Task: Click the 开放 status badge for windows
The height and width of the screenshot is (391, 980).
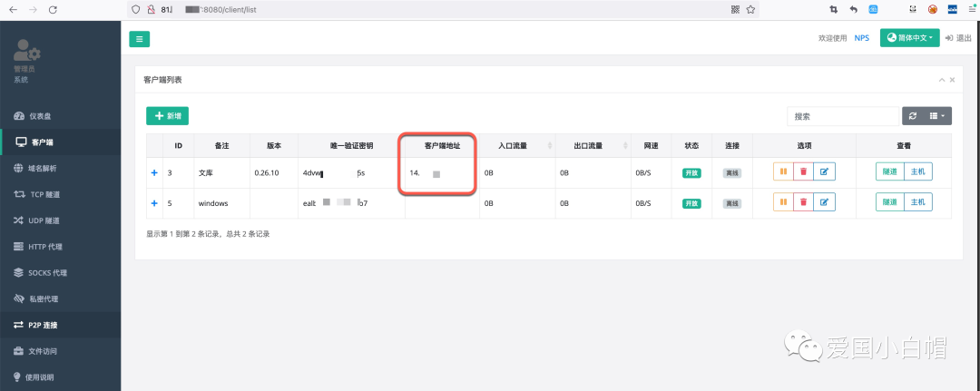Action: pyautogui.click(x=691, y=203)
